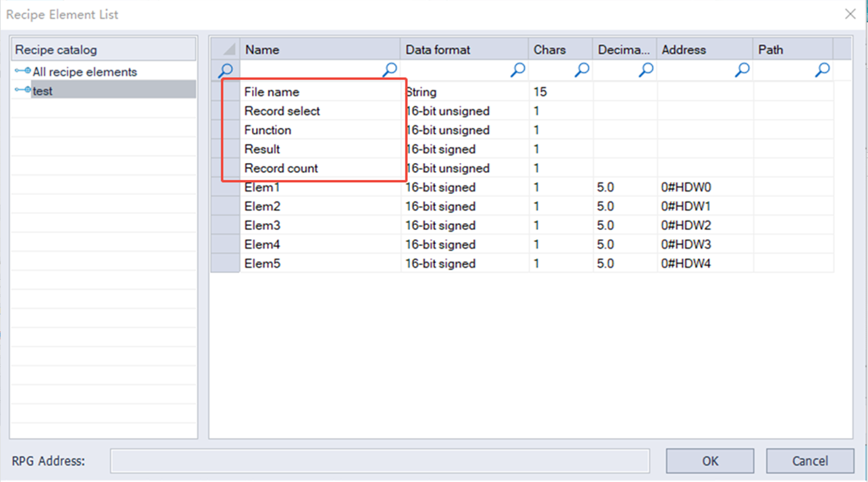Dismiss dialog with the Cancel button

[x=810, y=461]
